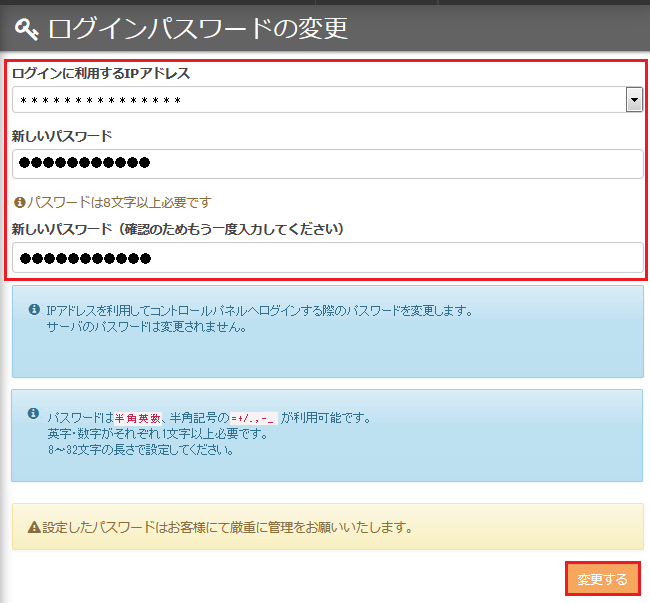
Task: Focus the first 新しいパスワード input field
Action: [x=327, y=164]
